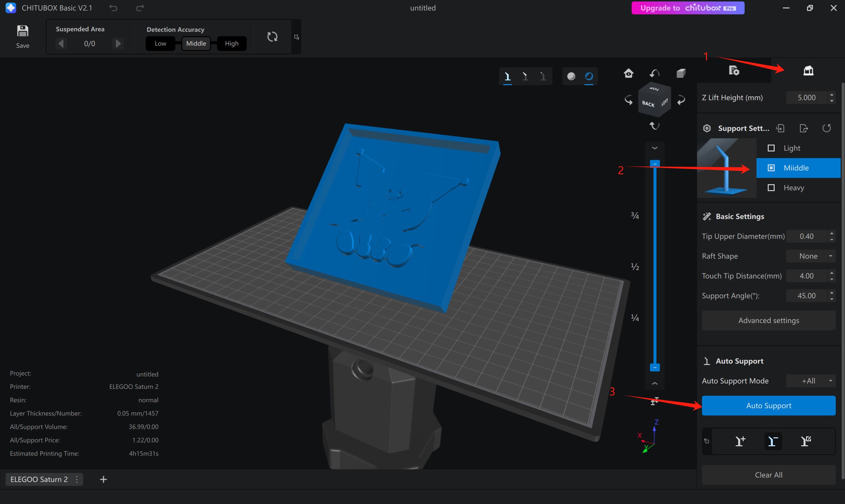Screen dimensions: 845x504
Task: Select Light support type
Action: point(798,148)
